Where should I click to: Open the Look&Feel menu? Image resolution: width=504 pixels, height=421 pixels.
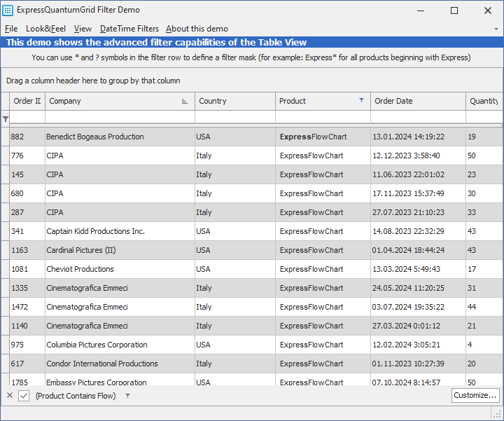click(45, 29)
